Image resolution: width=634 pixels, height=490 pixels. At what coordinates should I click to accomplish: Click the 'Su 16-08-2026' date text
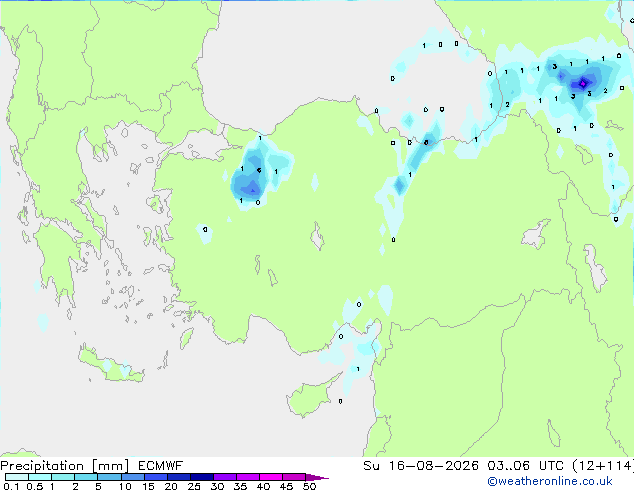click(x=421, y=466)
